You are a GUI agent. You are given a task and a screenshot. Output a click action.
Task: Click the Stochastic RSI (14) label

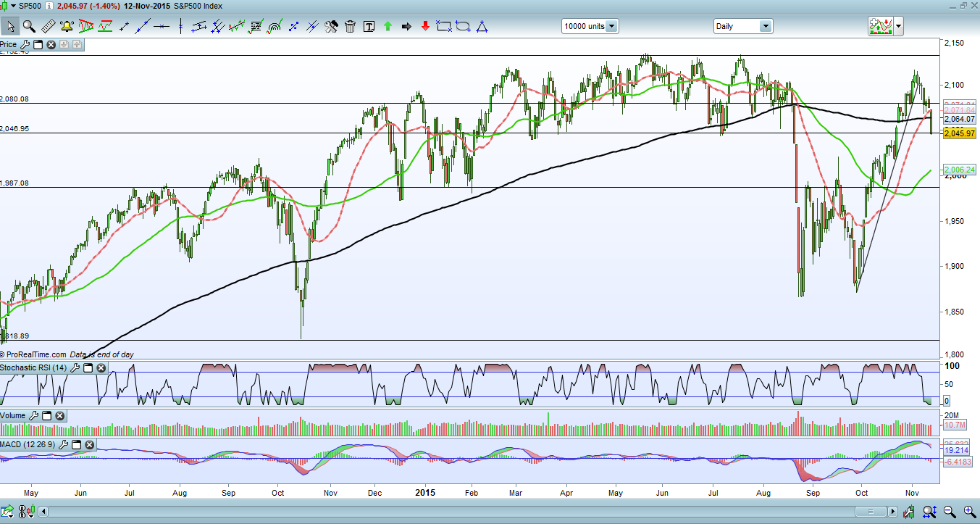tap(33, 368)
